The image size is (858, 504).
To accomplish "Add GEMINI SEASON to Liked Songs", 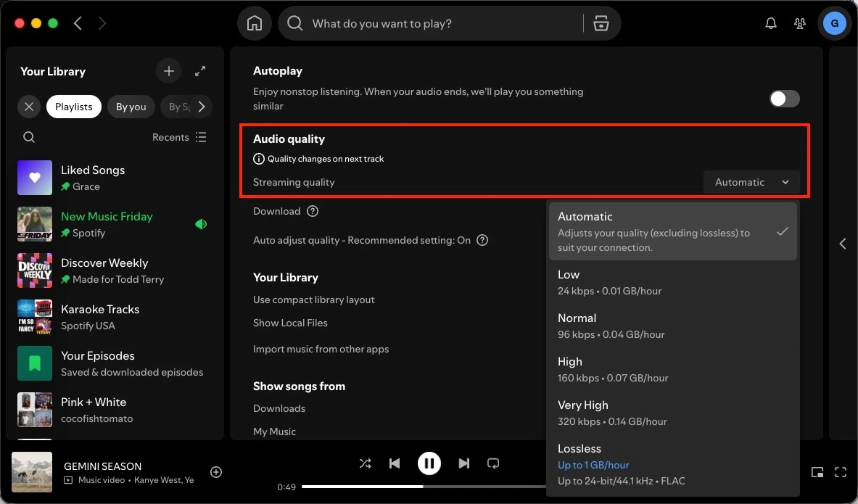I will [216, 471].
